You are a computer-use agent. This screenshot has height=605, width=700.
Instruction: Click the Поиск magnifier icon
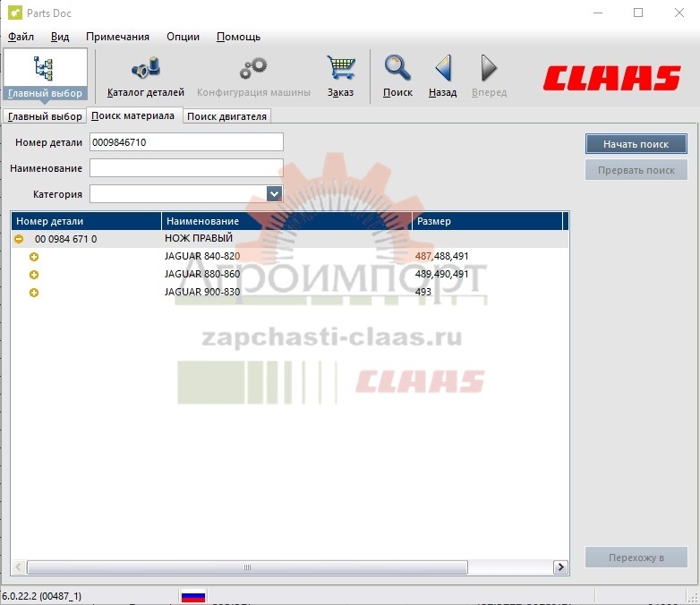(397, 68)
